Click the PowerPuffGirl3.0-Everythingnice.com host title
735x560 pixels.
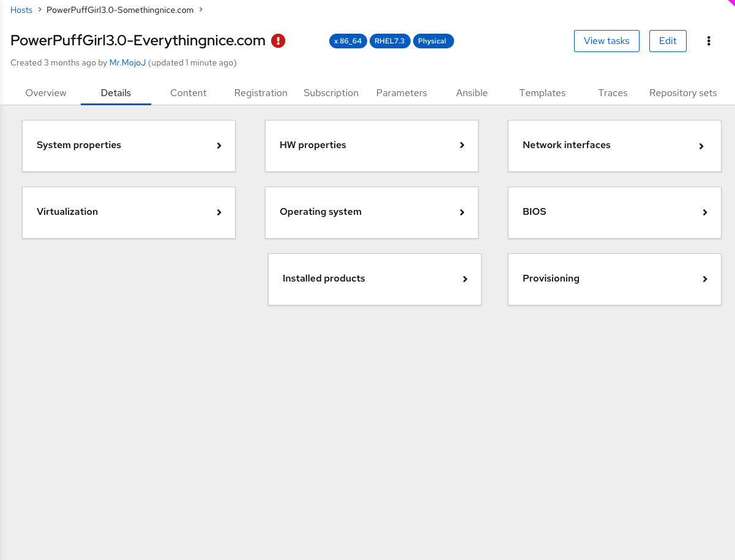138,41
